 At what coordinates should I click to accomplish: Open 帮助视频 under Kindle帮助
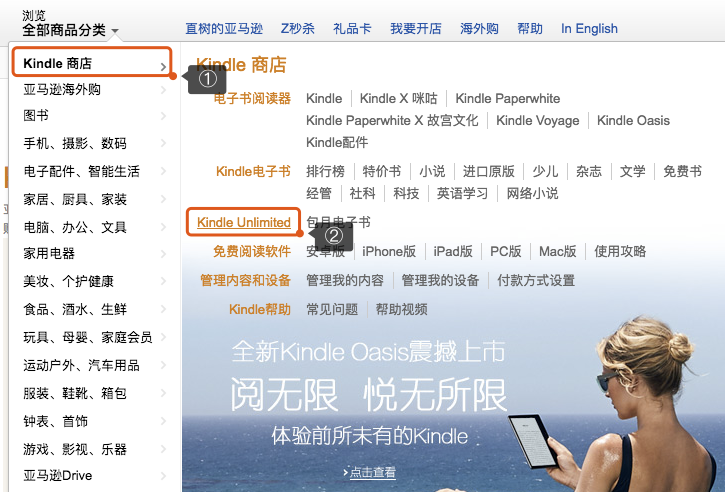(401, 309)
